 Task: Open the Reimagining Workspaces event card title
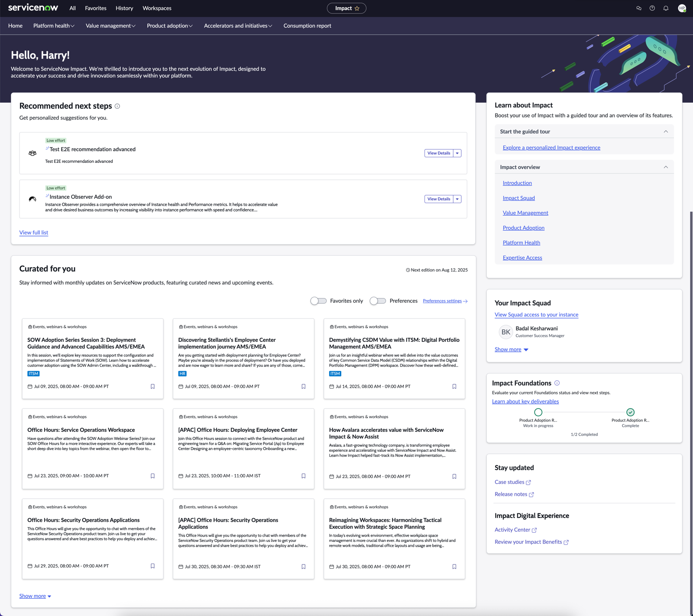[385, 523]
